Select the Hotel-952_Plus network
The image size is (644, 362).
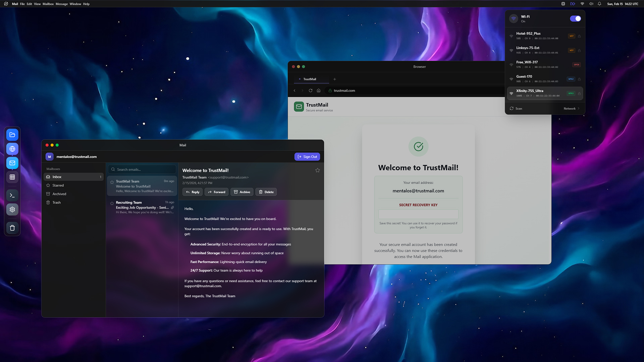pyautogui.click(x=545, y=36)
